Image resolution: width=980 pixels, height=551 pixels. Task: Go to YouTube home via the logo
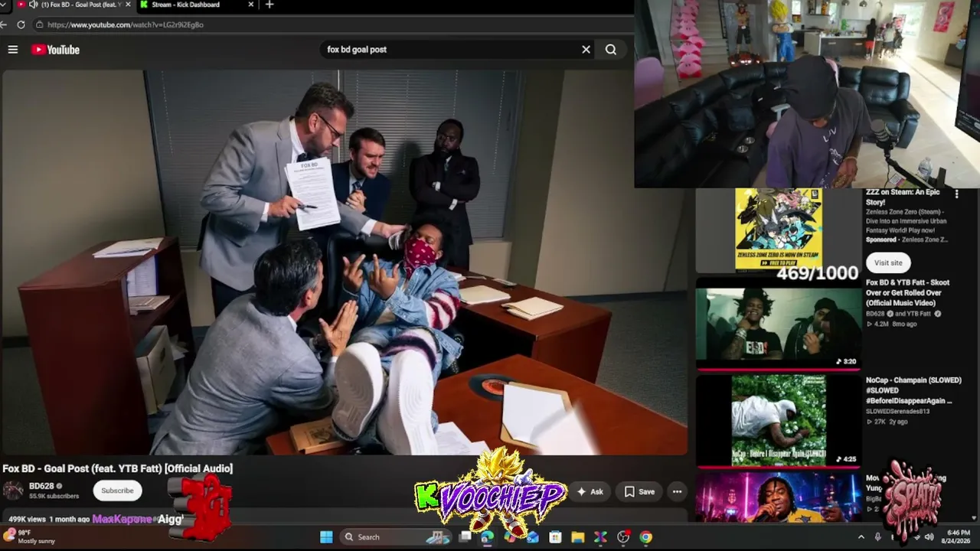(x=55, y=50)
